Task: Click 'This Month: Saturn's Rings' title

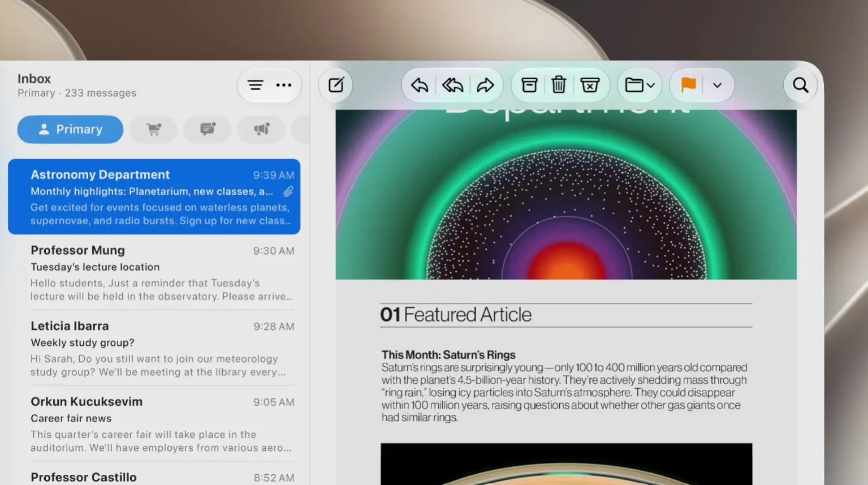Action: pos(448,355)
